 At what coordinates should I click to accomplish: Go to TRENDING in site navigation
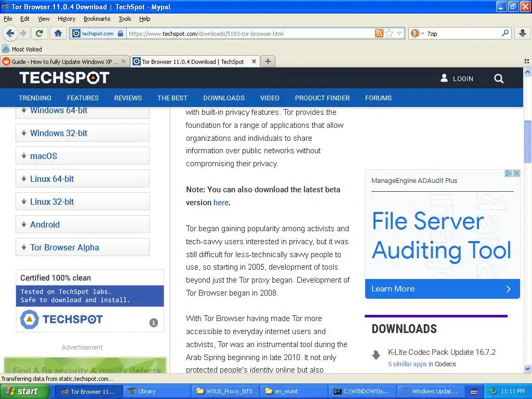35,98
